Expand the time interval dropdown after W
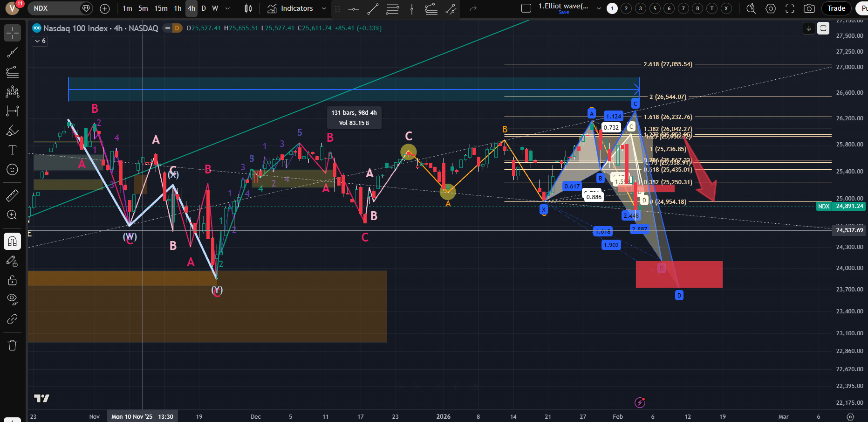The image size is (868, 422). (227, 8)
